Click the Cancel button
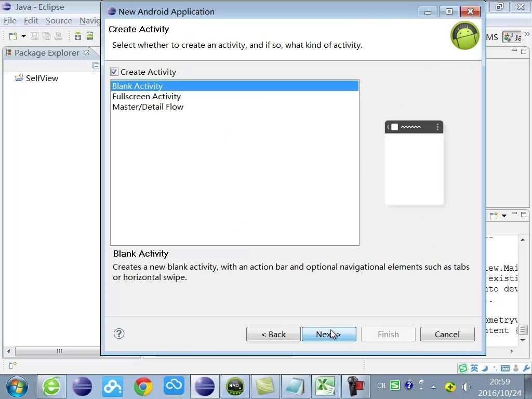Image resolution: width=532 pixels, height=399 pixels. (x=447, y=334)
